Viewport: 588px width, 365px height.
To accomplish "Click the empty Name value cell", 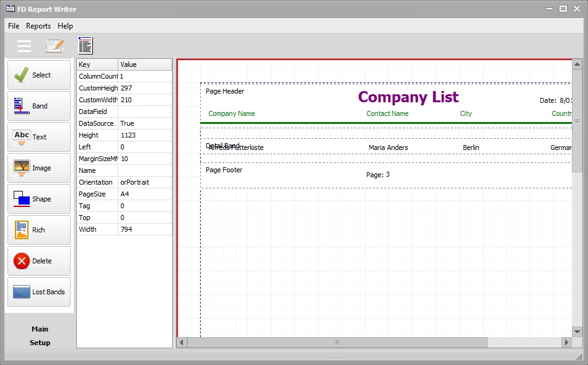I will pyautogui.click(x=145, y=170).
